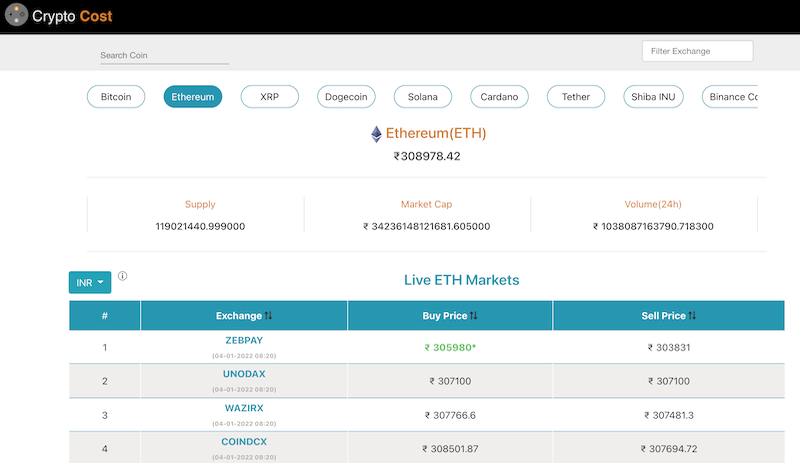Image resolution: width=800 pixels, height=463 pixels.
Task: Focus the Search Coin field
Action: click(164, 55)
